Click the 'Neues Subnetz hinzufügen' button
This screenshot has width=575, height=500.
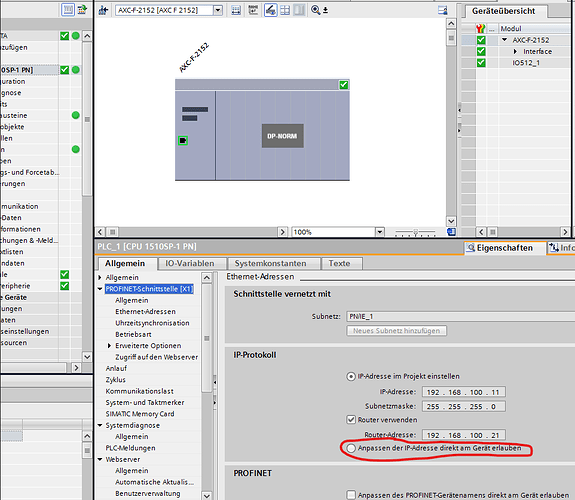396,331
